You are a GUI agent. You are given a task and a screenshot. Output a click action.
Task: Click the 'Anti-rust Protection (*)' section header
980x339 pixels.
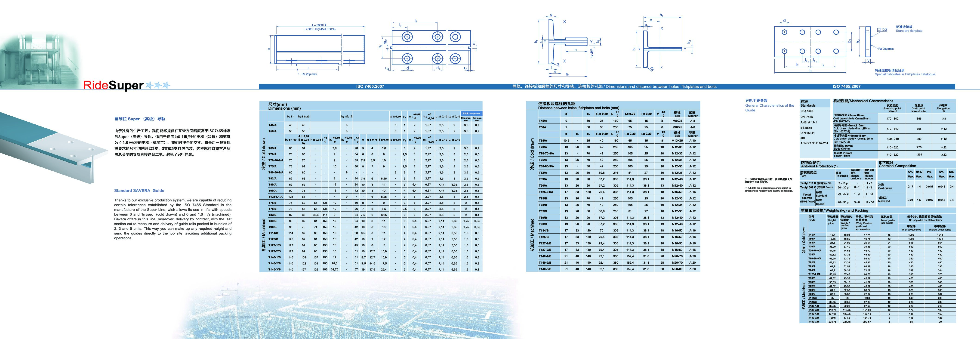point(819,166)
